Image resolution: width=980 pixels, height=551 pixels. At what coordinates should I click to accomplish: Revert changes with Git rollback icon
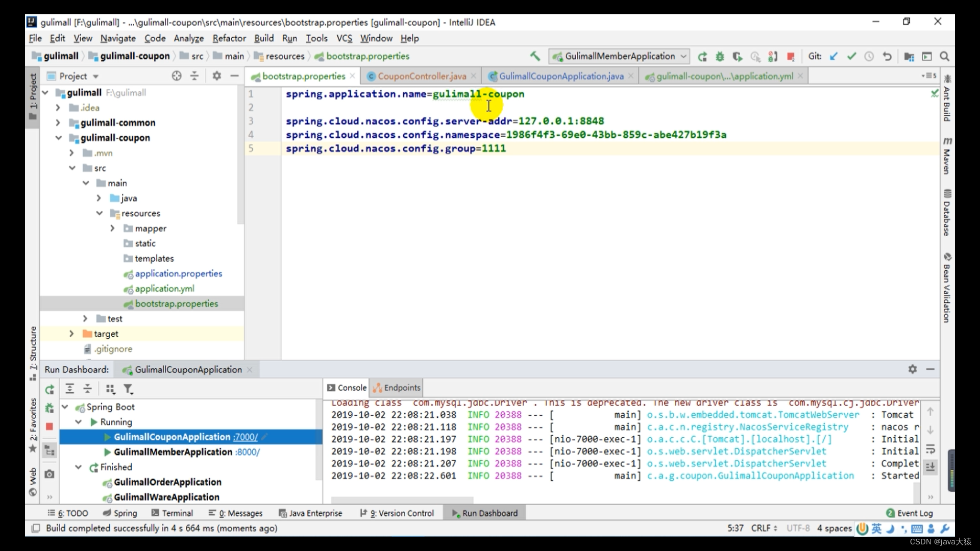(x=887, y=57)
